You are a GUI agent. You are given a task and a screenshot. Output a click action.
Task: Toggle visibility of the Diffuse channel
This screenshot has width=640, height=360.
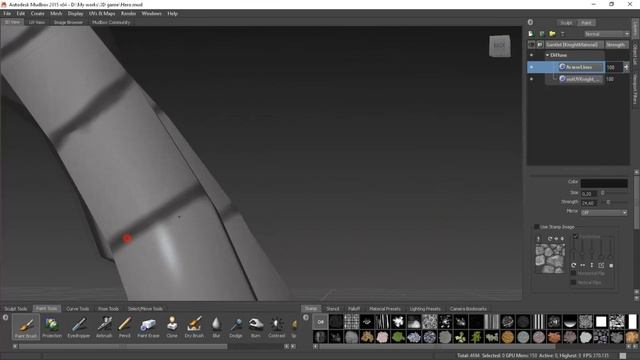tap(531, 55)
